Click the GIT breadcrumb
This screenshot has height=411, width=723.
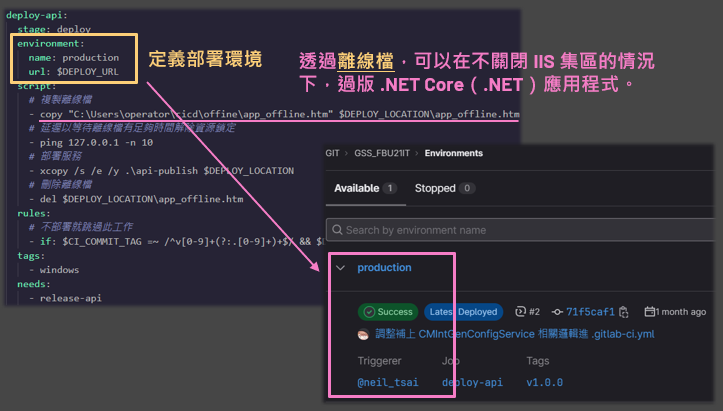coord(332,153)
